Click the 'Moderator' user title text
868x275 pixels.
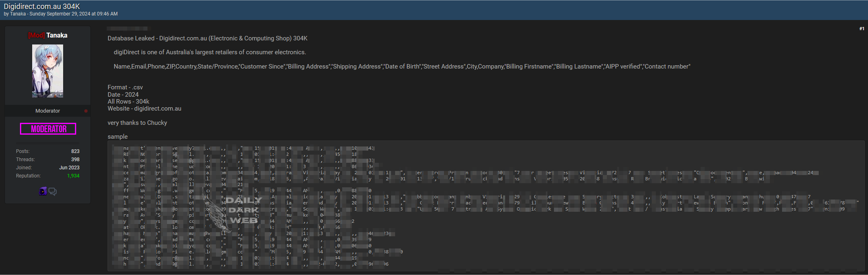[48, 111]
